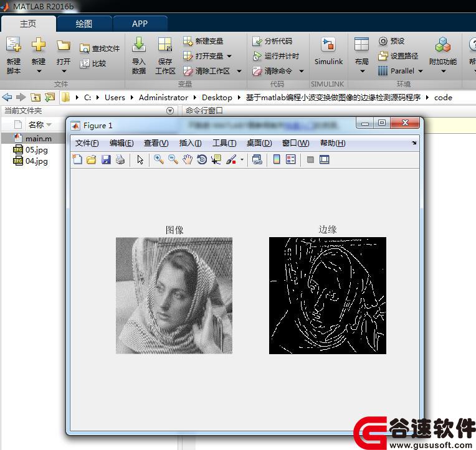
Task: Expand Open Variable dropdown arrow
Action: coord(229,56)
